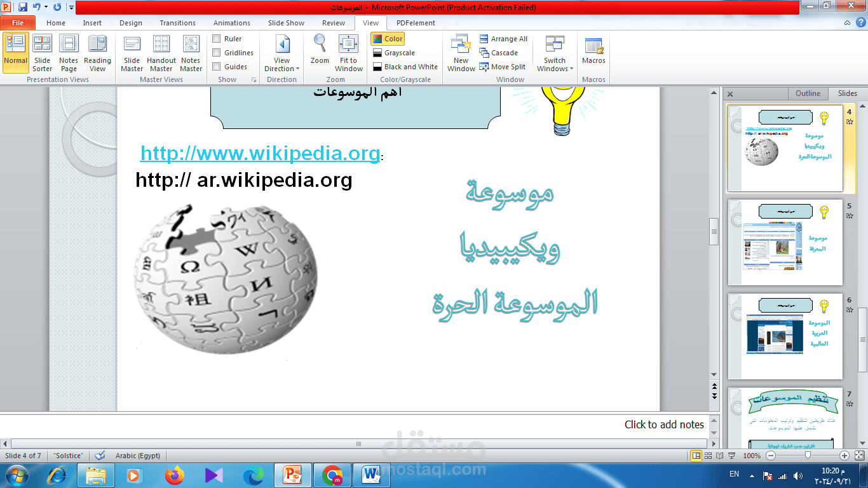Open the Animations ribbon tab
Image resolution: width=868 pixels, height=488 pixels.
click(232, 23)
